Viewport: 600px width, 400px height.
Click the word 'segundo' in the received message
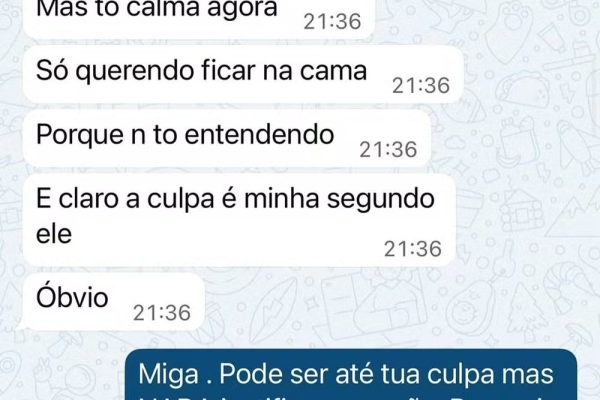(381, 199)
